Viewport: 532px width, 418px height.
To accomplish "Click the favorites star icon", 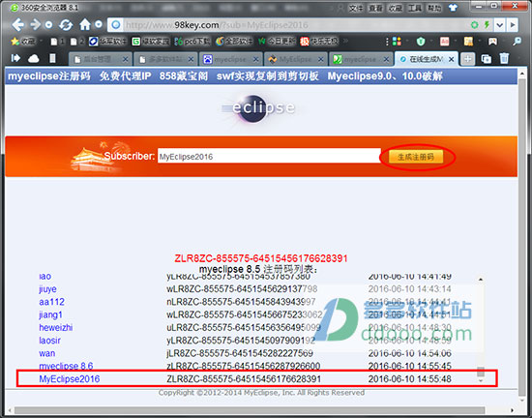I will coord(15,42).
